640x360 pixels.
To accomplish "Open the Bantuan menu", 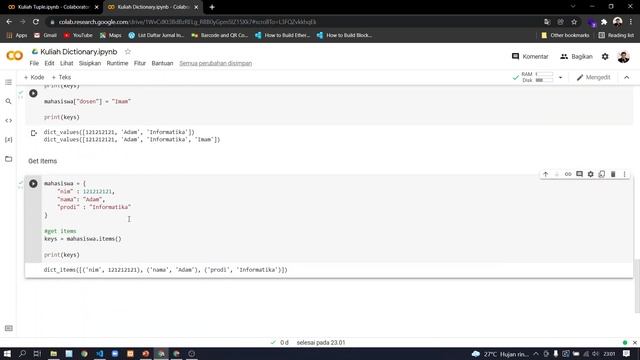I will (162, 63).
